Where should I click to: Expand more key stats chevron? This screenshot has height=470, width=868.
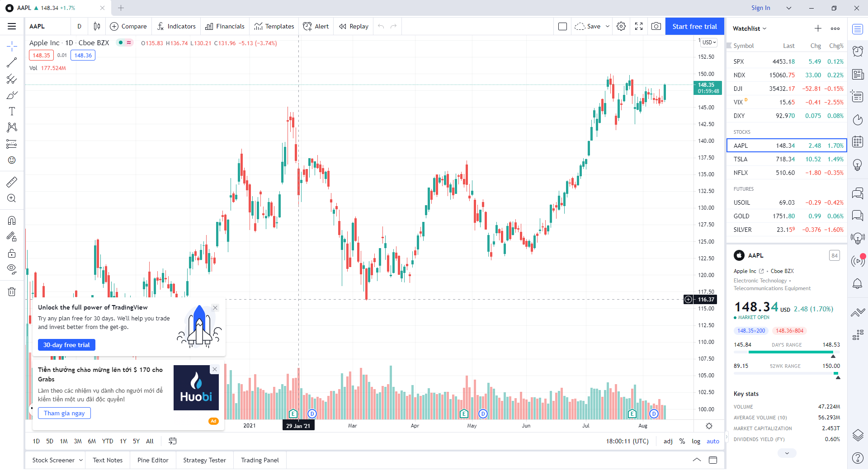[x=787, y=453]
